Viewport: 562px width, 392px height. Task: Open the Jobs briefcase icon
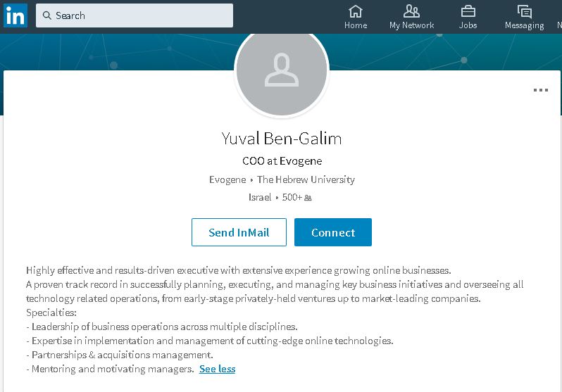tap(468, 11)
